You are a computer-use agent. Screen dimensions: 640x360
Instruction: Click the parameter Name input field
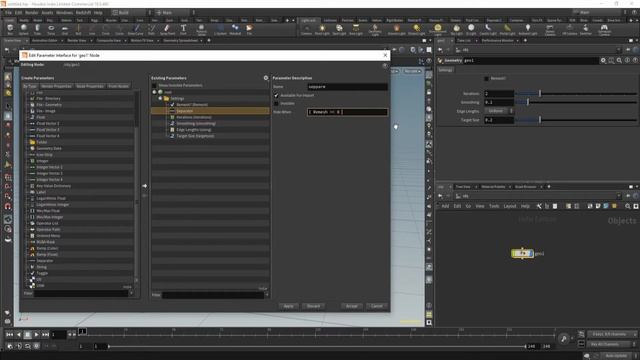point(347,87)
